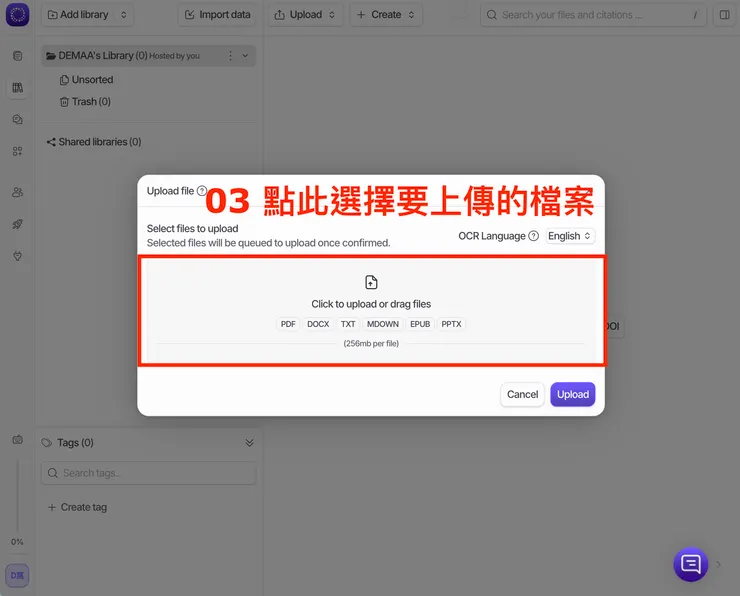The width and height of the screenshot is (740, 596).
Task: Click the upload or drag files area
Action: coord(371,311)
